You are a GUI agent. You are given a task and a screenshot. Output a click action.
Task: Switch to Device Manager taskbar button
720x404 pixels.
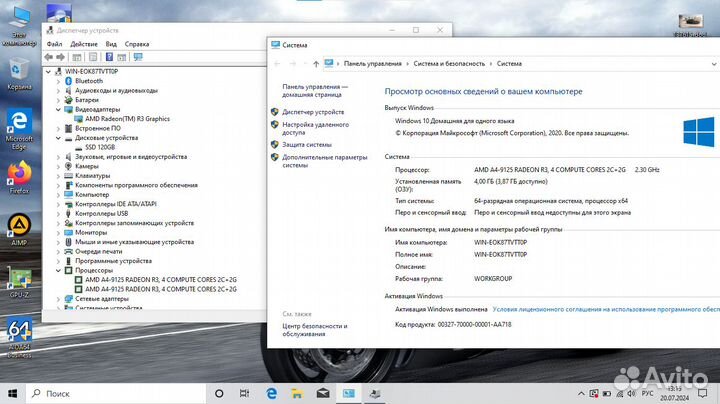(x=375, y=393)
